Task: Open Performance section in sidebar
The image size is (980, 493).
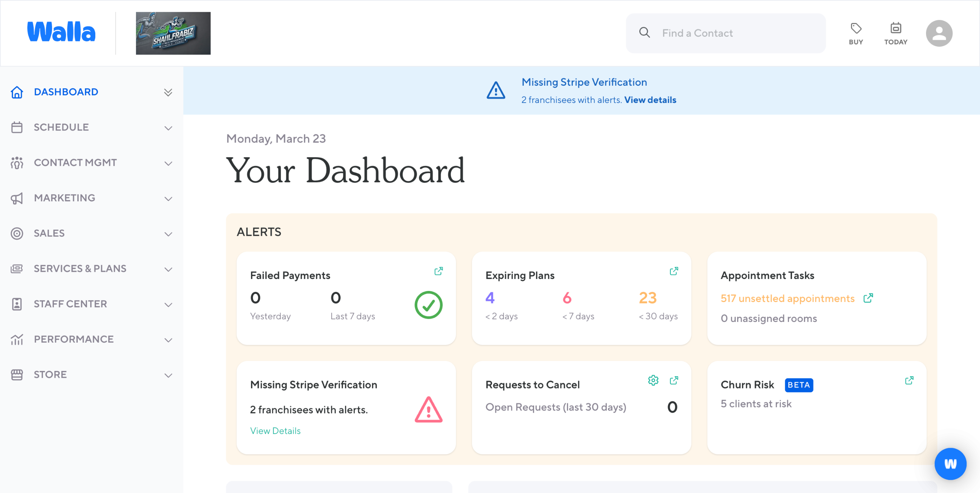Action: 73,339
